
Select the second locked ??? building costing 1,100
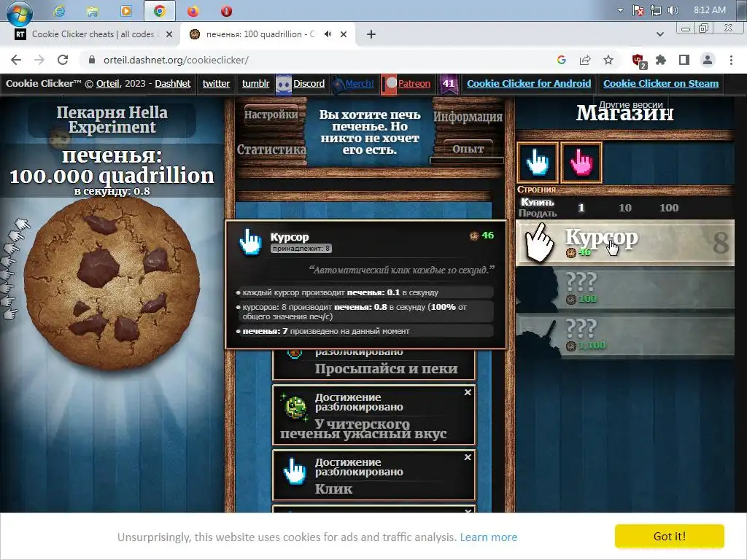pos(624,335)
